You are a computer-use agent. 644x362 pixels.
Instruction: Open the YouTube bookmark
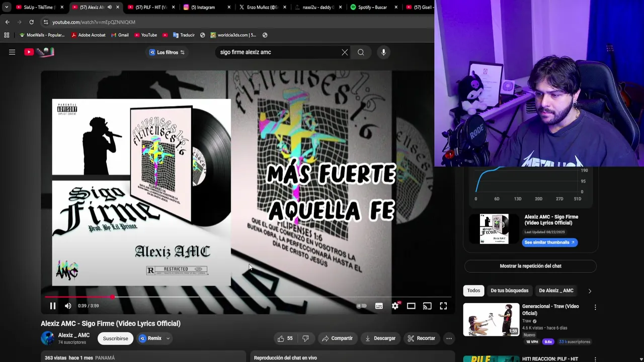[x=145, y=35]
